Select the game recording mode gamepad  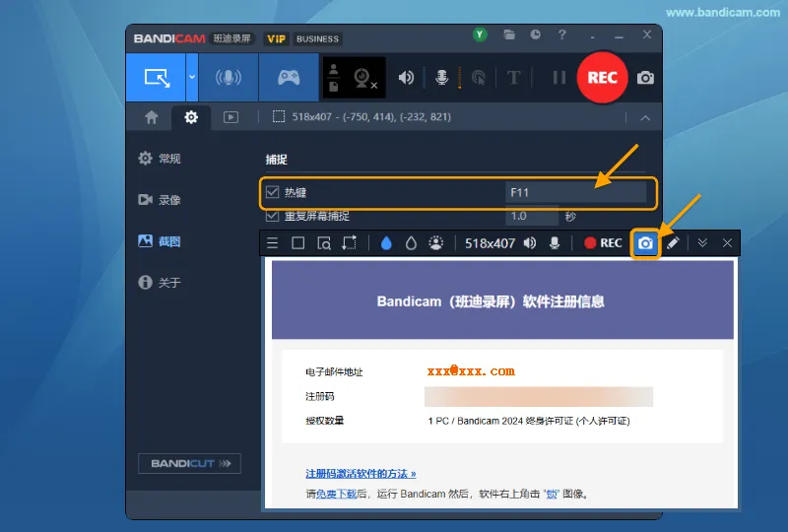pyautogui.click(x=289, y=78)
